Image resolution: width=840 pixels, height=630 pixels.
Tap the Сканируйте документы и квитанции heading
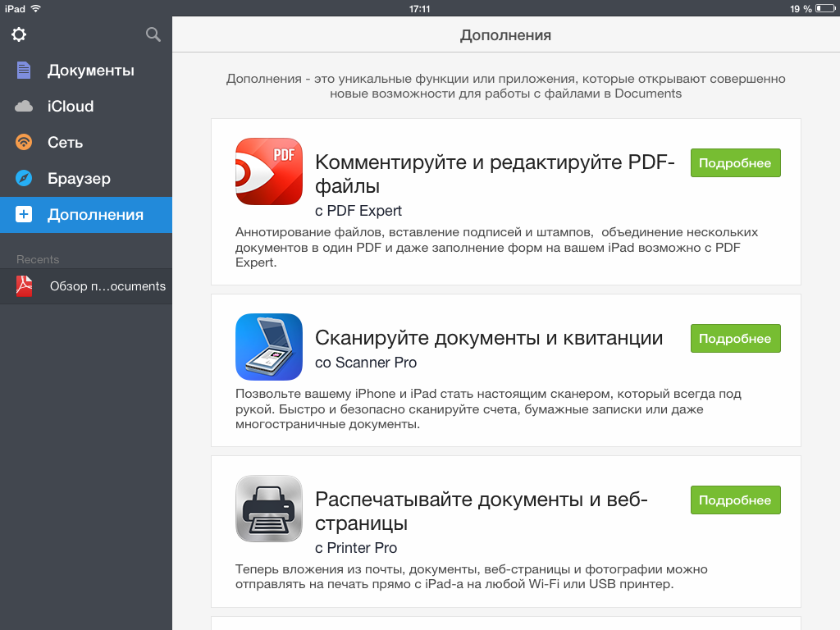[x=489, y=338]
